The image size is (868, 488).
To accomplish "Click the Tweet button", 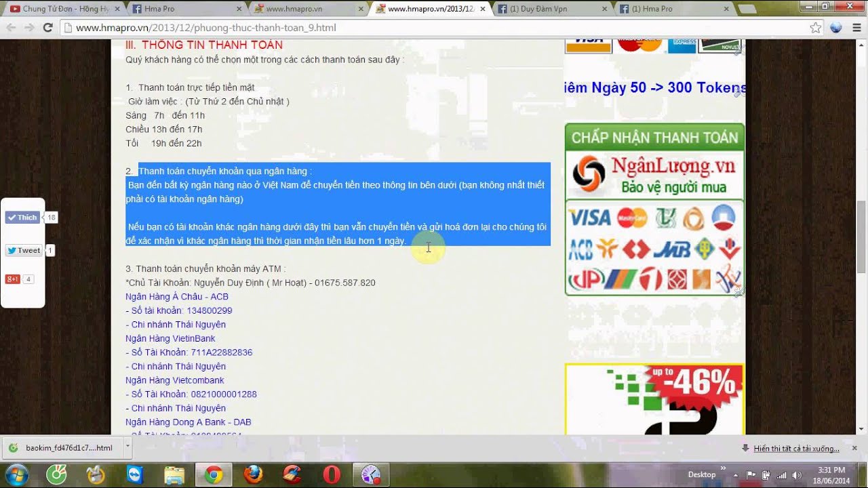I will click(24, 250).
